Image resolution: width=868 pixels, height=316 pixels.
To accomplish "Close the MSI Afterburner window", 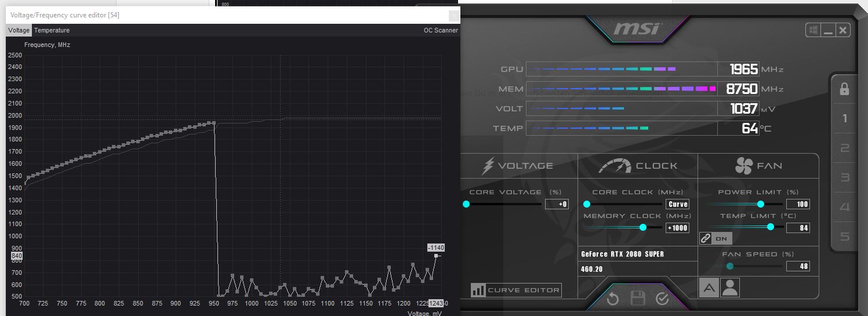I will coord(843,30).
